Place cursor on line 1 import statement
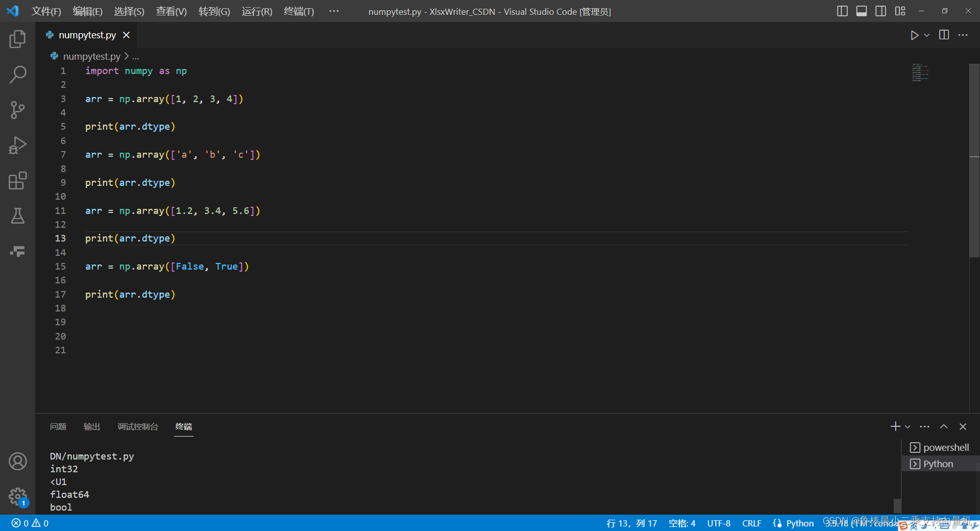 [x=136, y=71]
